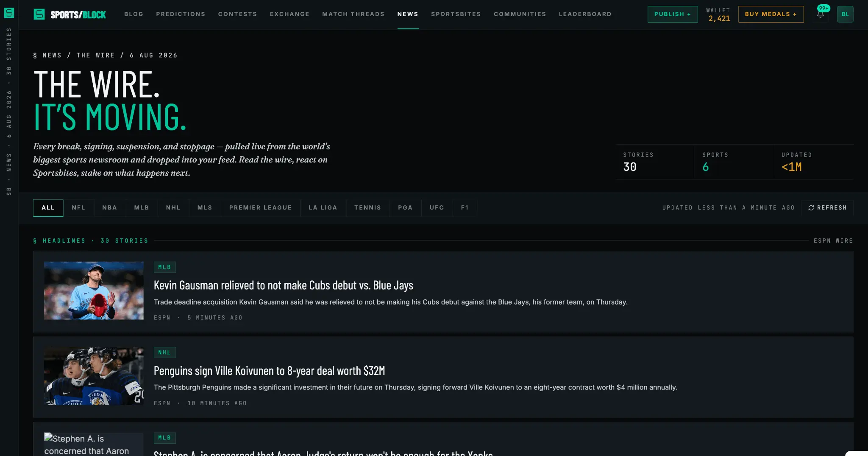The width and height of the screenshot is (868, 456).
Task: Switch to Premier League tab
Action: [x=261, y=208]
